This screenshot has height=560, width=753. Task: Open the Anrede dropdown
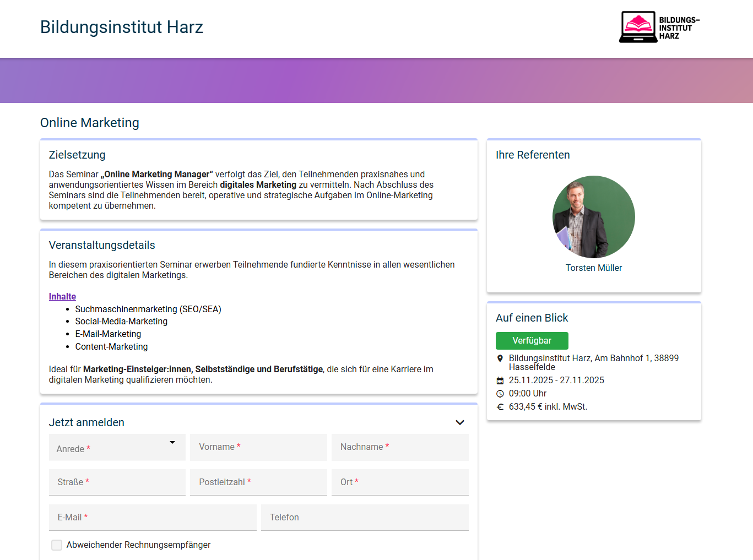(117, 447)
